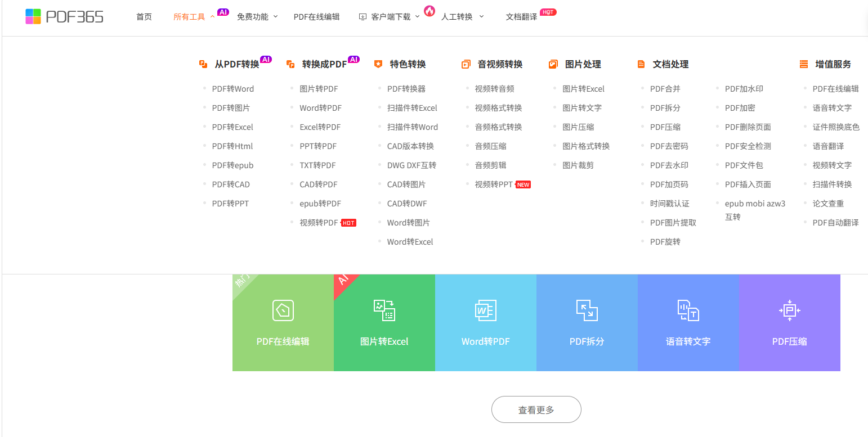This screenshot has height=437, width=868.
Task: Open the TXT转PDF link
Action: click(x=317, y=165)
